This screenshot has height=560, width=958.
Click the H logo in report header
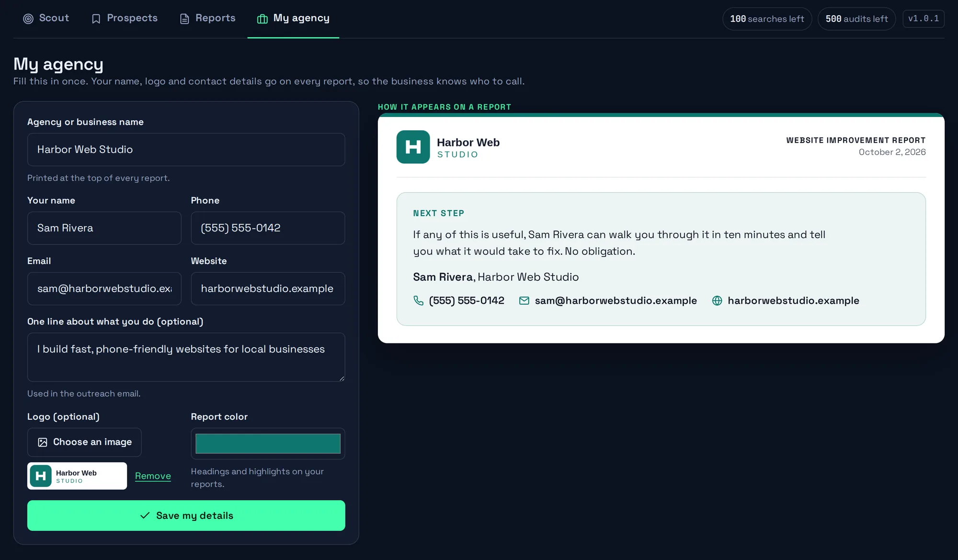tap(413, 147)
